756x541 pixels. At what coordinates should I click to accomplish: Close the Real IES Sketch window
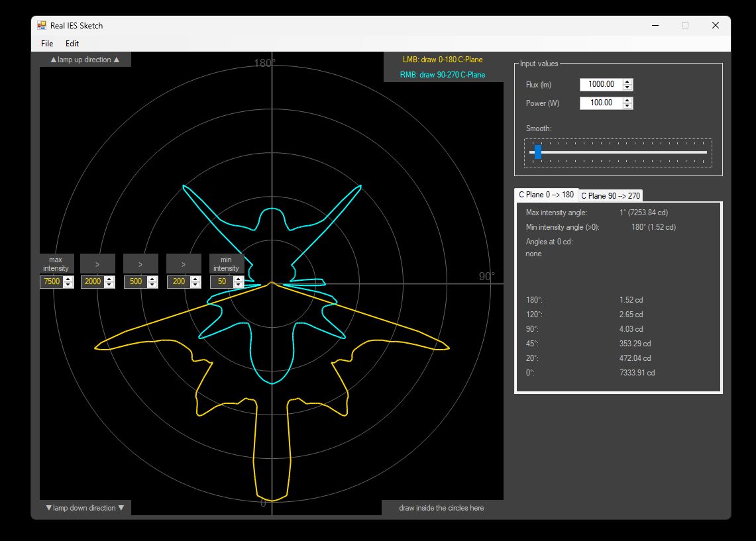click(715, 26)
